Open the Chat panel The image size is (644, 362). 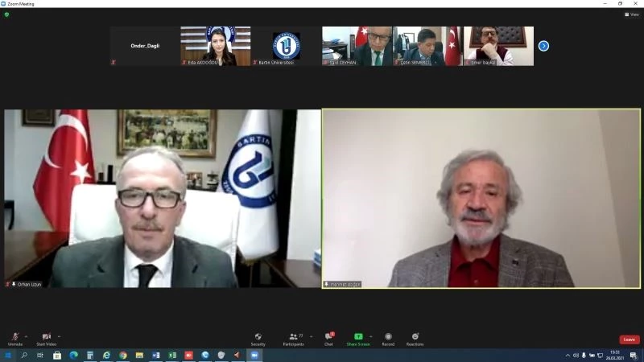(x=328, y=338)
